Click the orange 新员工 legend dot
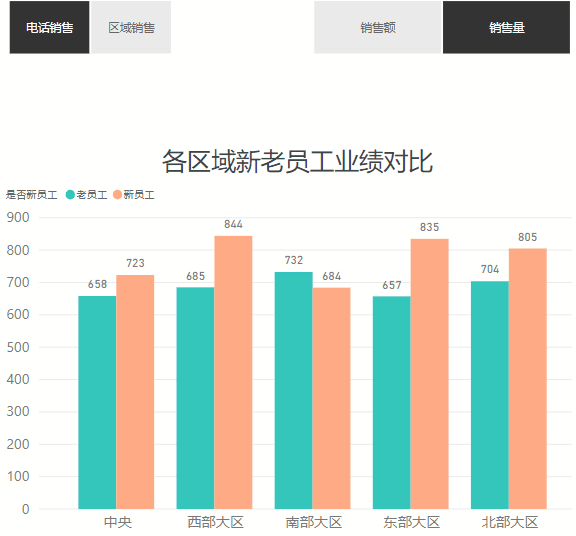This screenshot has width=576, height=536. click(118, 195)
